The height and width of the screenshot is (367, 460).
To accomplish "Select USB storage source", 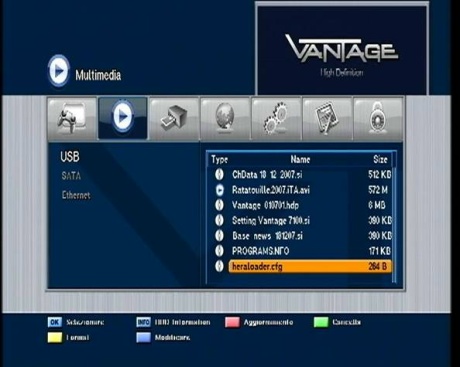I will 70,157.
